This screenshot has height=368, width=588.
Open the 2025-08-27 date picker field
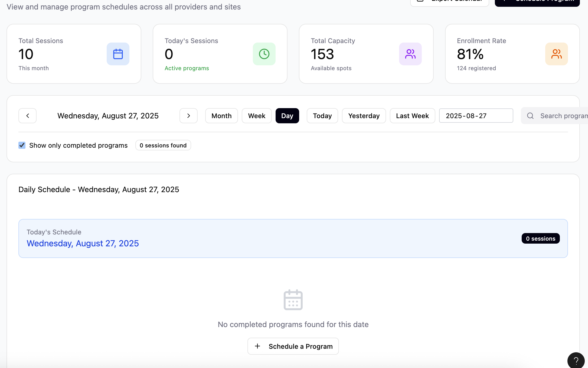pyautogui.click(x=476, y=116)
